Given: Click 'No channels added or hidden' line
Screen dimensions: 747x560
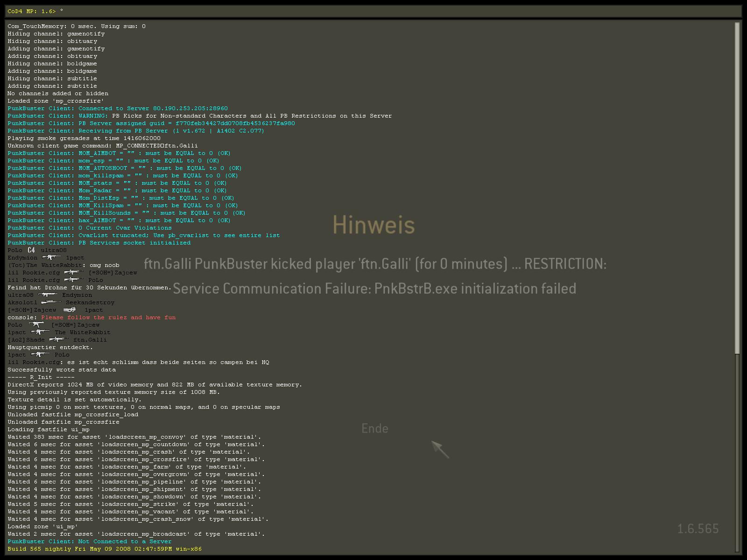Looking at the screenshot, I should (x=58, y=93).
